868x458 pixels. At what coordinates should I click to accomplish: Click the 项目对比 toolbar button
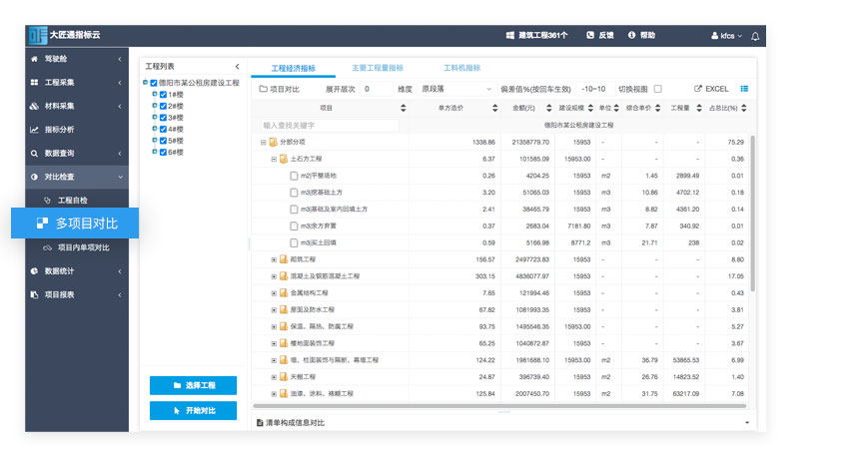click(x=280, y=89)
